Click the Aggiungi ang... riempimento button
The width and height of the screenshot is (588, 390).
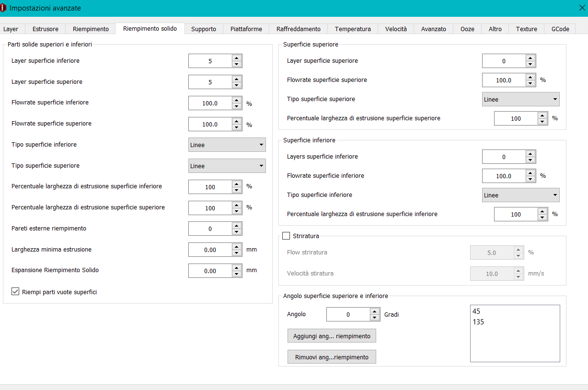(x=332, y=336)
